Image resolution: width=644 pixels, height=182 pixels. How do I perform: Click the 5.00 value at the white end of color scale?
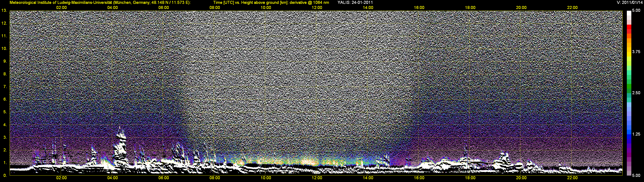[636, 11]
